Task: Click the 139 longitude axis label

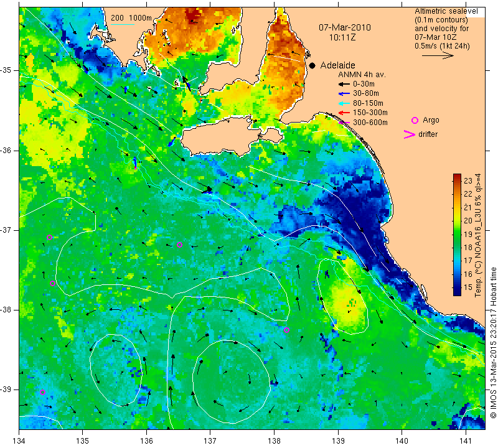Action: tap(338, 441)
